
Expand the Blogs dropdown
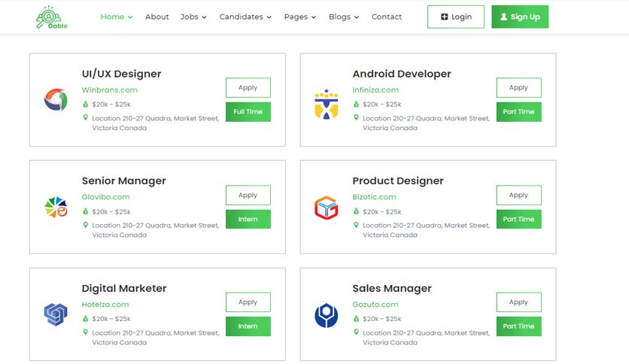coord(344,17)
